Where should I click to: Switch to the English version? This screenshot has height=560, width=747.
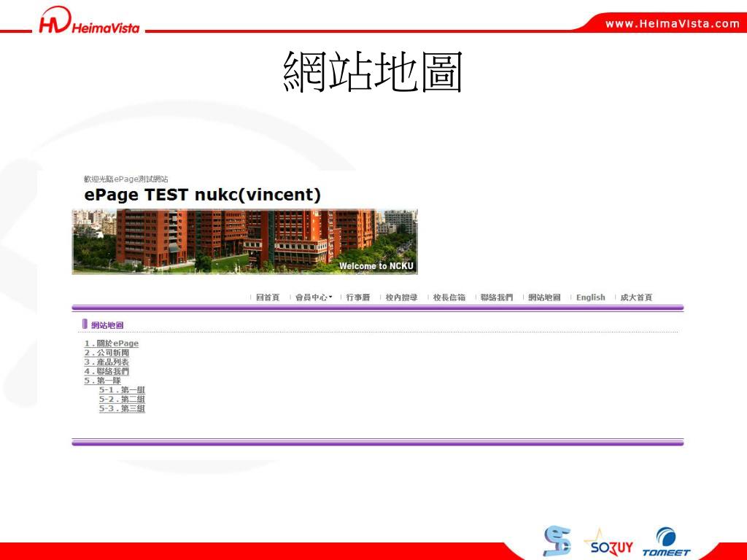(591, 297)
